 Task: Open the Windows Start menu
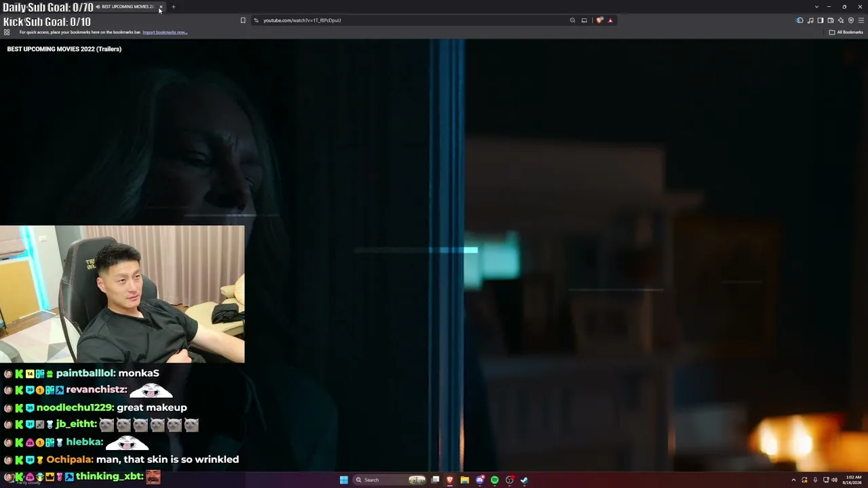(x=344, y=480)
